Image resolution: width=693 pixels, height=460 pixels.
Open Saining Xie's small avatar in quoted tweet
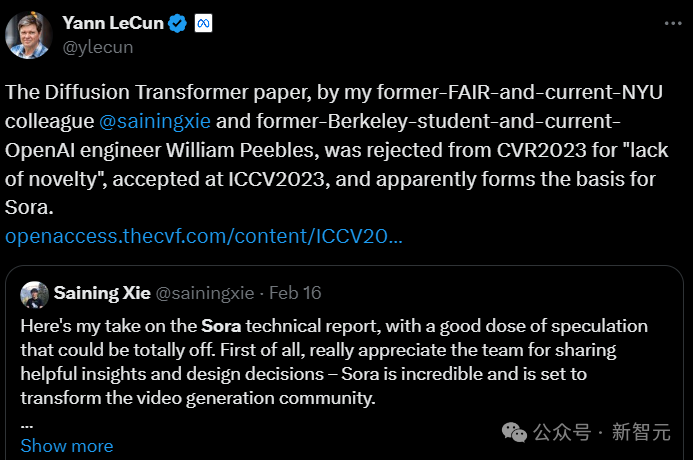click(x=35, y=294)
